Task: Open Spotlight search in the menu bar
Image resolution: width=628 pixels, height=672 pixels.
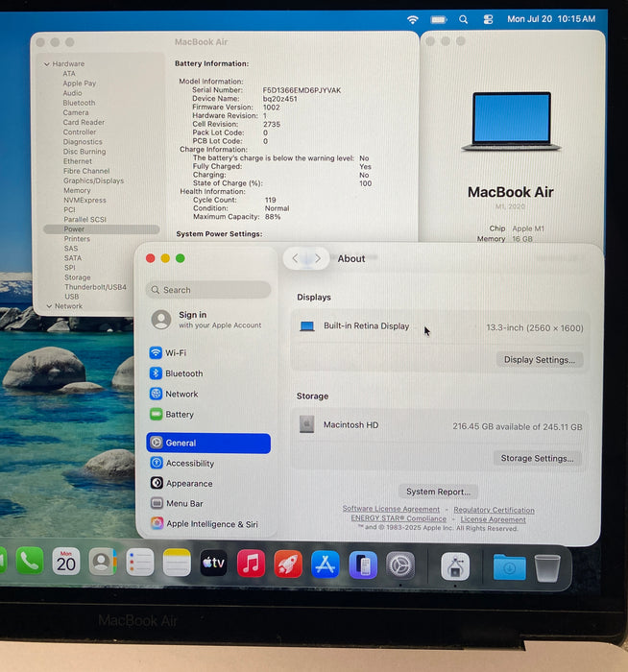Action: point(463,20)
